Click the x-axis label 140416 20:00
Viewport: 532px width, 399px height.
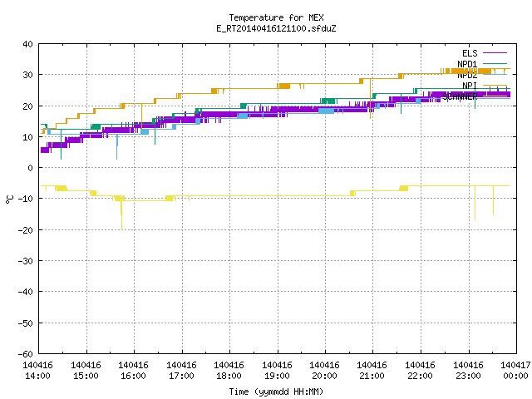[x=325, y=371]
